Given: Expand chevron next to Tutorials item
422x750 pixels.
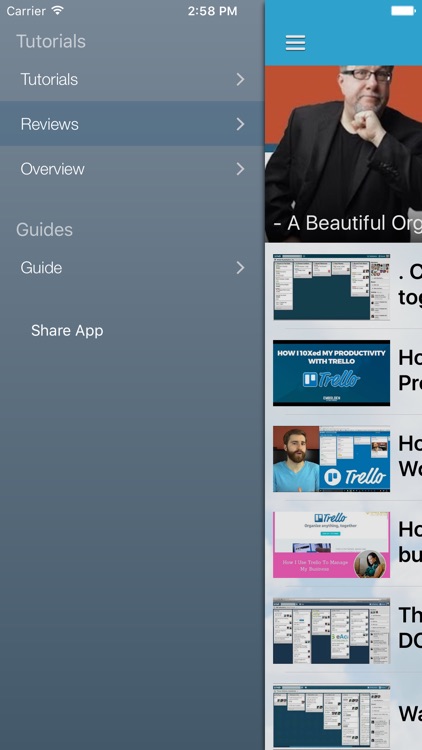Looking at the screenshot, I should [x=240, y=79].
